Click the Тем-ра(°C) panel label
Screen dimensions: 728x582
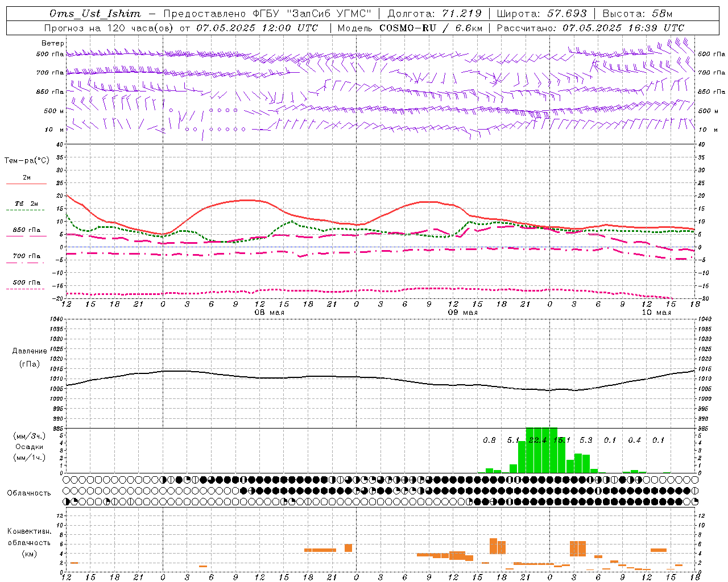tap(27, 161)
